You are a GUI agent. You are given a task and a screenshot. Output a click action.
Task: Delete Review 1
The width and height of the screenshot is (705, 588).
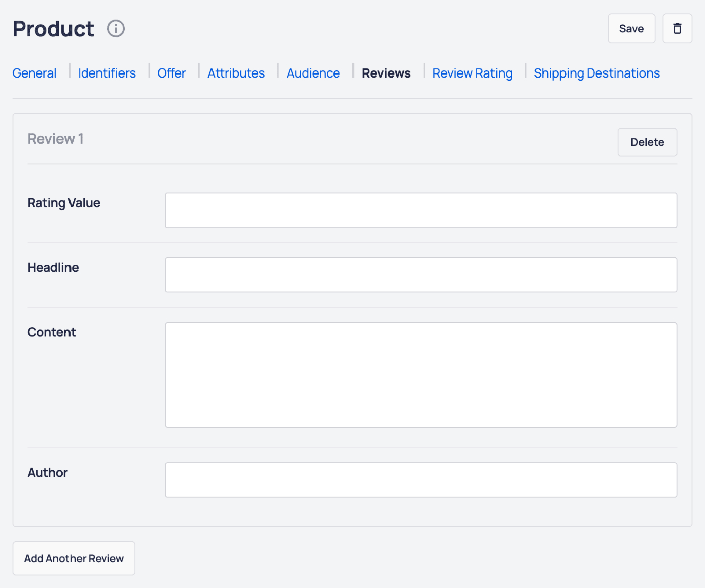click(647, 142)
